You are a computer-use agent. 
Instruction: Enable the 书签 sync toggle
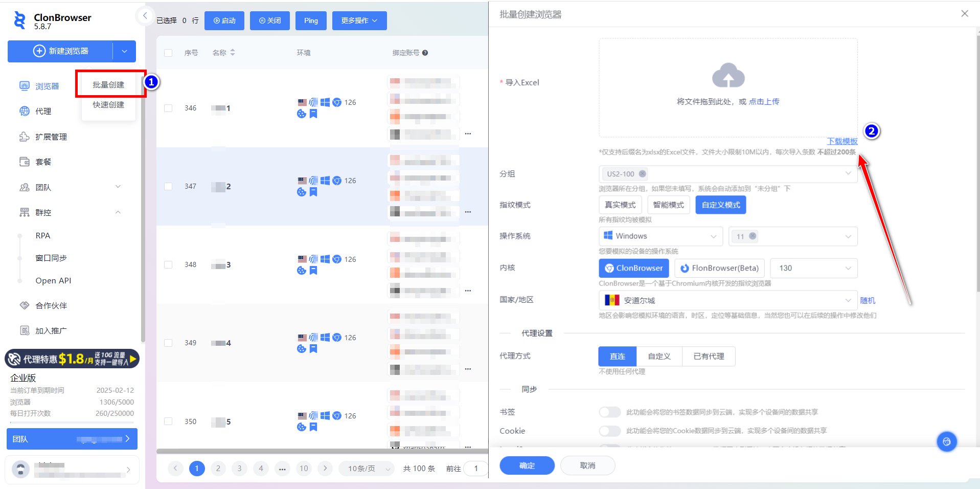(609, 412)
